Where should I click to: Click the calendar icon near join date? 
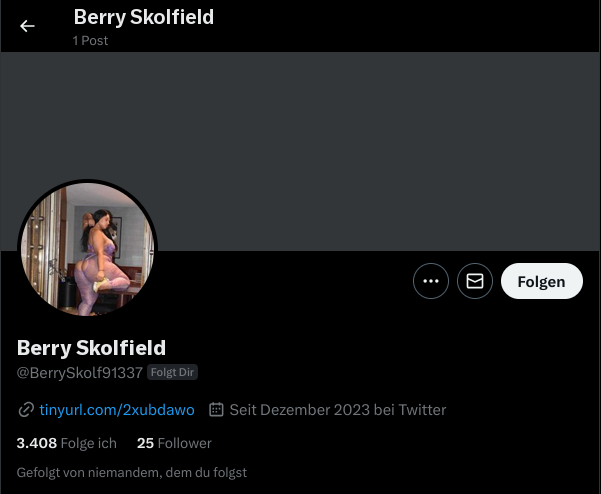(x=216, y=409)
